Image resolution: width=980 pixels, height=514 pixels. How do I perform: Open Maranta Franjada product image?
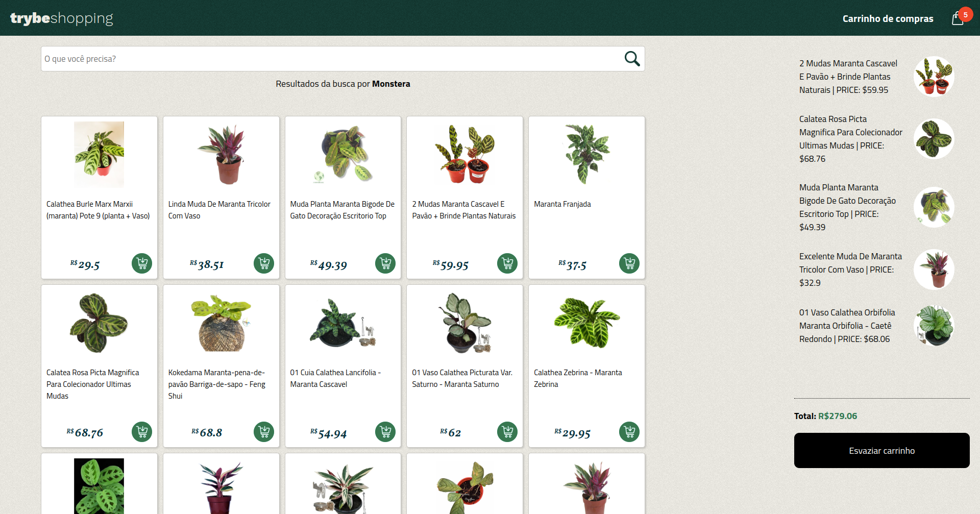(x=586, y=155)
